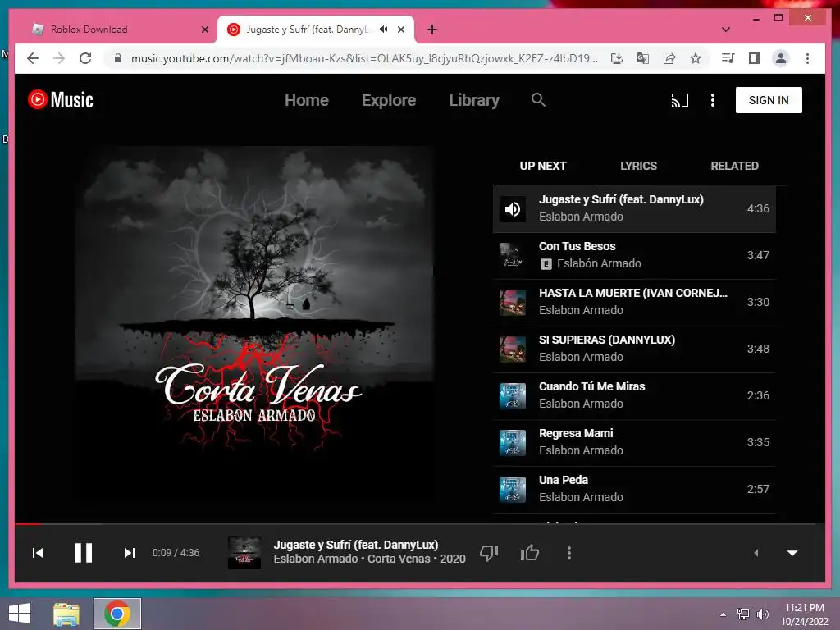The width and height of the screenshot is (840, 630).
Task: Click Regresa Mami album thumbnail
Action: click(x=512, y=442)
